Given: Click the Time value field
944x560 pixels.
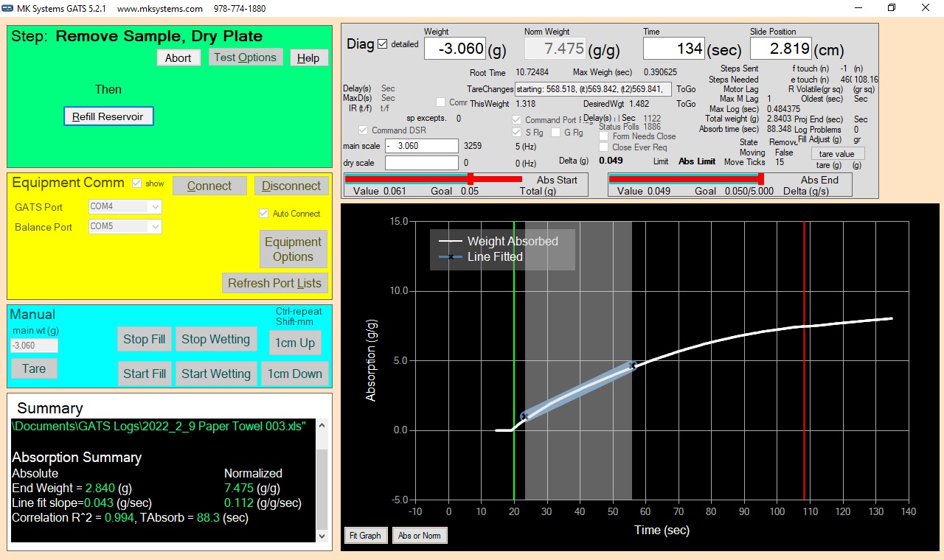Looking at the screenshot, I should click(x=674, y=49).
